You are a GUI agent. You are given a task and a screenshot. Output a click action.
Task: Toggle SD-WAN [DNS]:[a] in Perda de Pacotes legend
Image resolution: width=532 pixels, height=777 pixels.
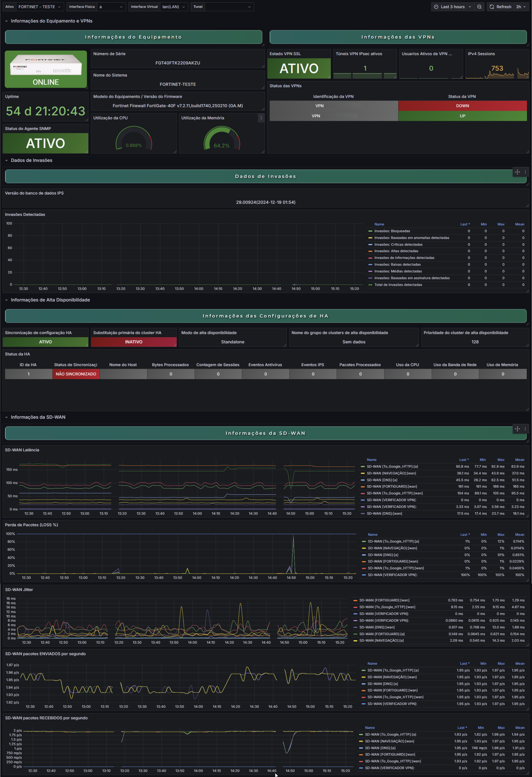383,555
